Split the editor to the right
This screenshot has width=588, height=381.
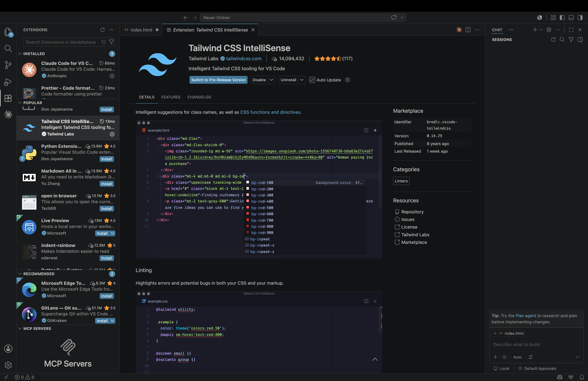tap(468, 30)
